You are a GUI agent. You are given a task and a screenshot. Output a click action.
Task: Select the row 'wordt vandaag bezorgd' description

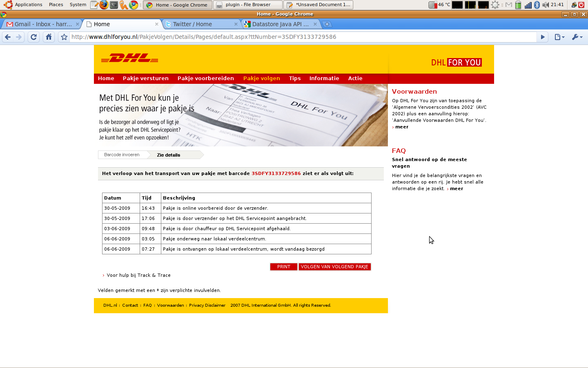click(x=266, y=249)
